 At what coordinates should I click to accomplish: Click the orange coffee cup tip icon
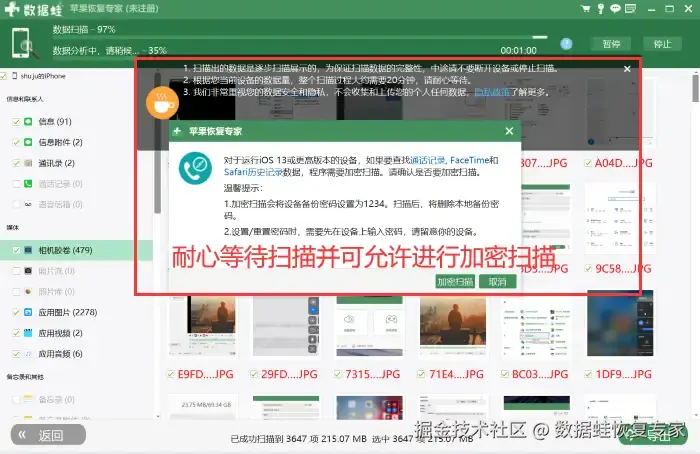[x=162, y=103]
